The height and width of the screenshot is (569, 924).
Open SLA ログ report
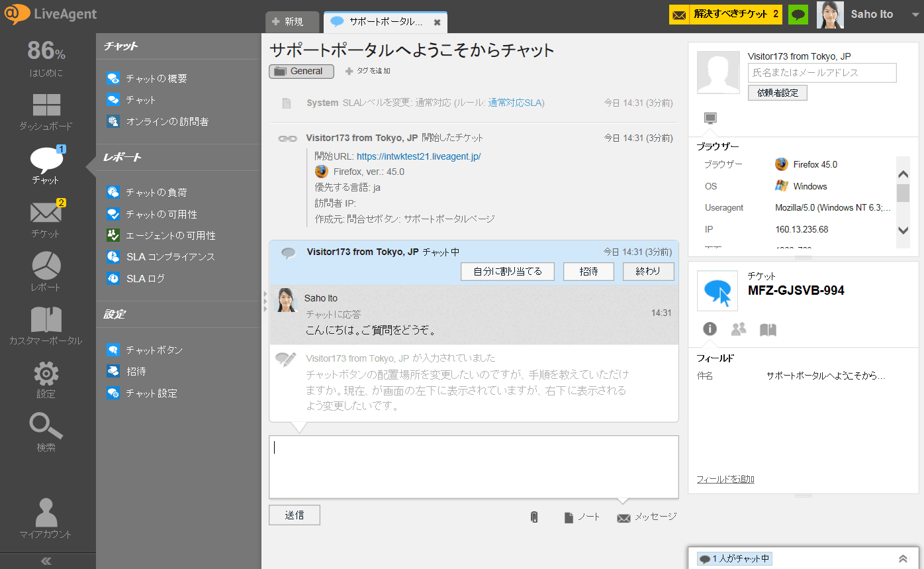pos(136,278)
